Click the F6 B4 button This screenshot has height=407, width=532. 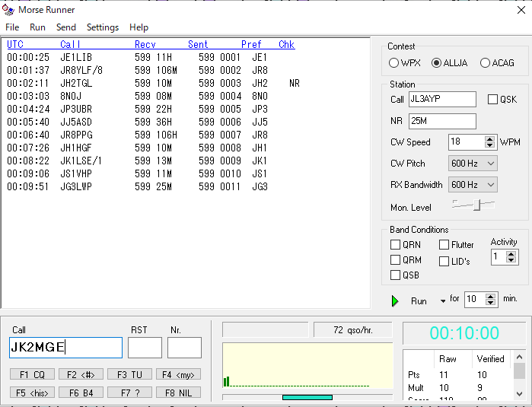coord(81,393)
